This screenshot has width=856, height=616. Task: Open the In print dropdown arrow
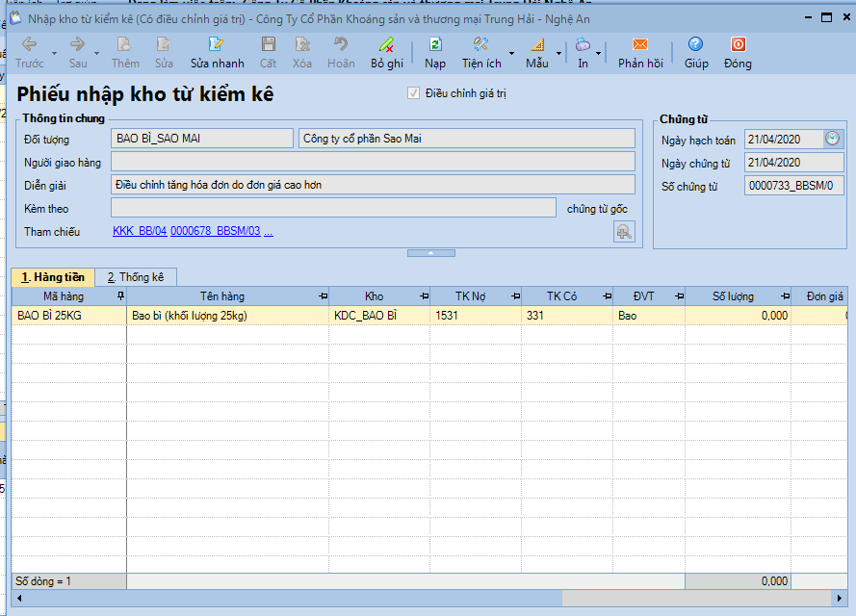[x=599, y=54]
